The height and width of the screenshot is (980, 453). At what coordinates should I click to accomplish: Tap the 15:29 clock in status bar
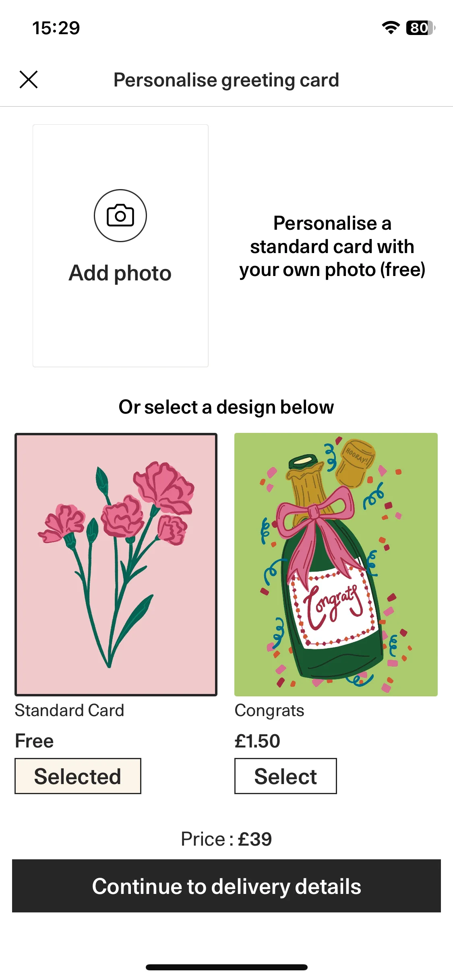[56, 28]
